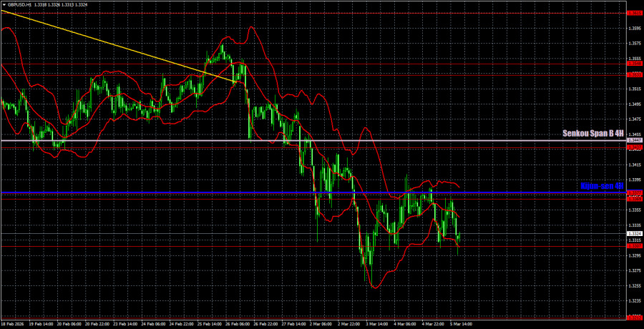Click the 1.3475 price axis value
Screen dimensions: 644x329
pos(635,119)
